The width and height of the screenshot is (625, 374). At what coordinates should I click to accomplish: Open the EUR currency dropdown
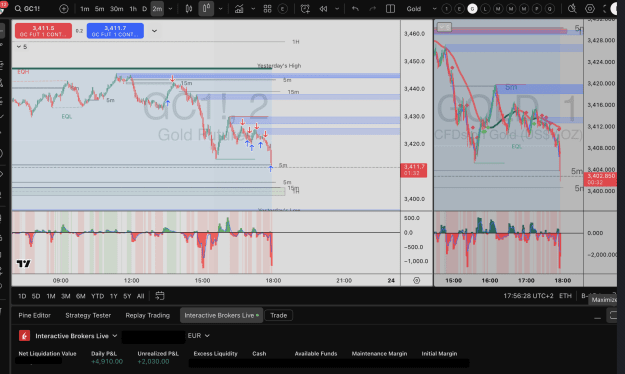(199, 336)
